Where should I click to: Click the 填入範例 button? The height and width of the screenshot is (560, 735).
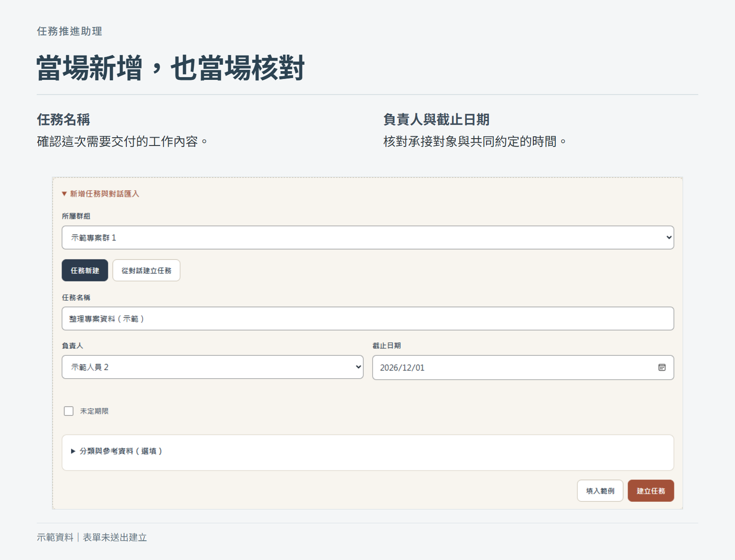[x=600, y=491]
